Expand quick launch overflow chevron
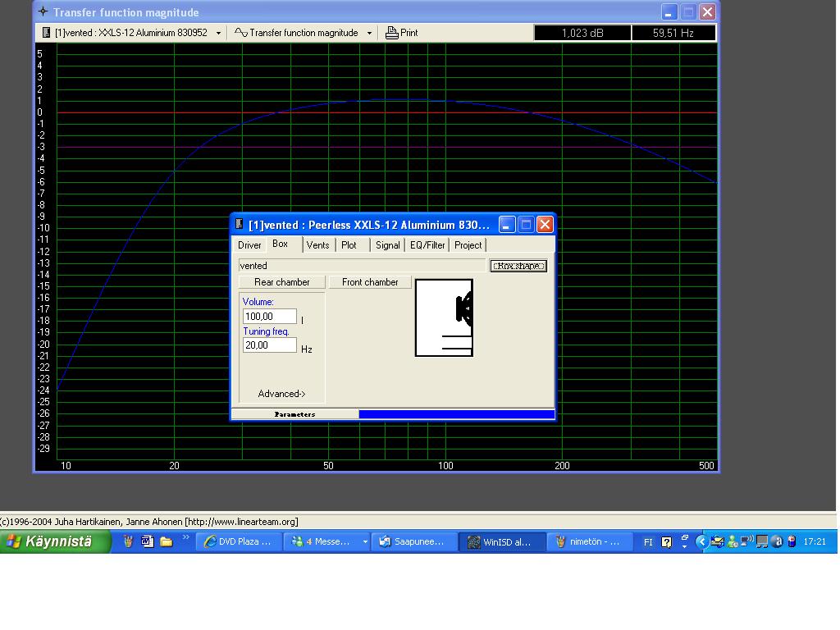 pyautogui.click(x=186, y=538)
